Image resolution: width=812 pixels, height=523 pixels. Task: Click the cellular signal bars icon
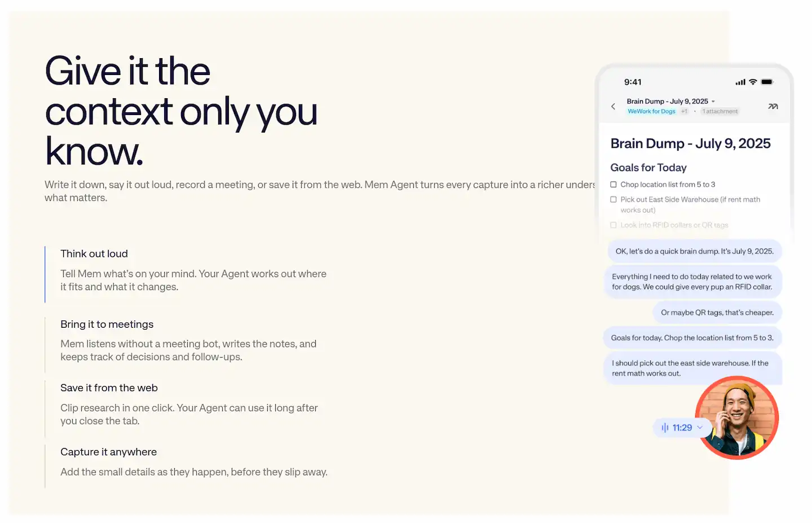pos(740,82)
